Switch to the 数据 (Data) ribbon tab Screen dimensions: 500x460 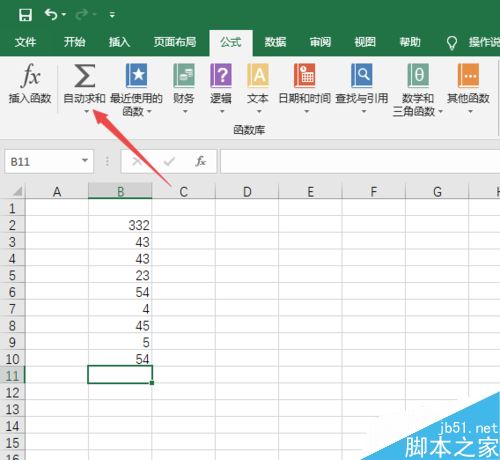click(275, 42)
